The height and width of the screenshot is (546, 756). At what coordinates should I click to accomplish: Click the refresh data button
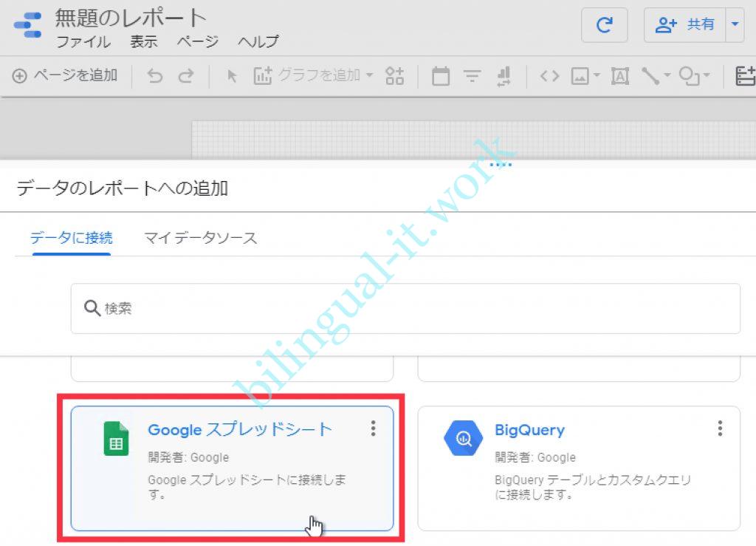click(x=604, y=26)
